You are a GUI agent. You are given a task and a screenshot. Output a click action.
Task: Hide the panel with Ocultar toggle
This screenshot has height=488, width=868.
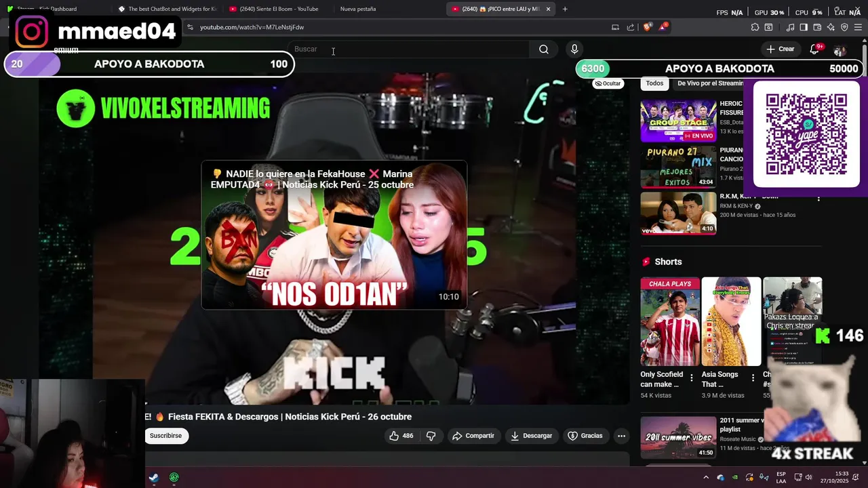(608, 83)
